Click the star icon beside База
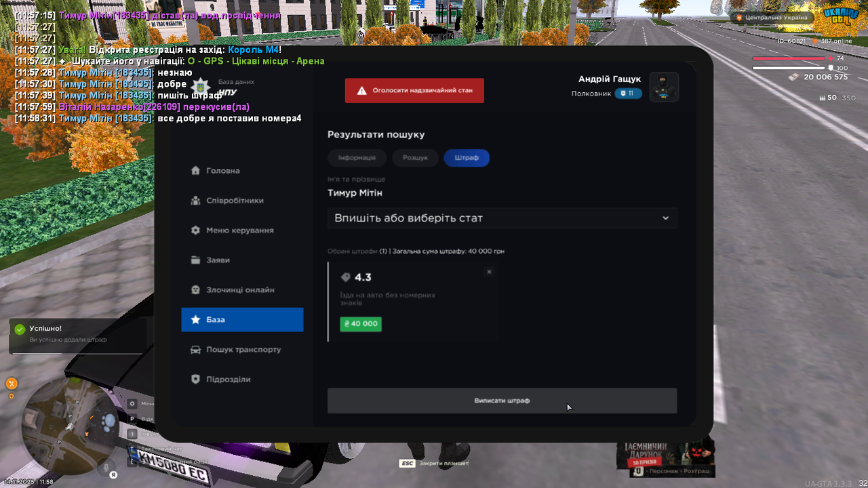Screen dimensions: 868x488 195,320
